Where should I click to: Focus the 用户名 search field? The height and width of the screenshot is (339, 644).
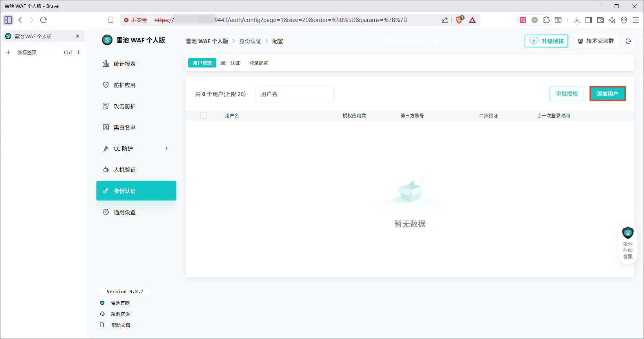295,94
